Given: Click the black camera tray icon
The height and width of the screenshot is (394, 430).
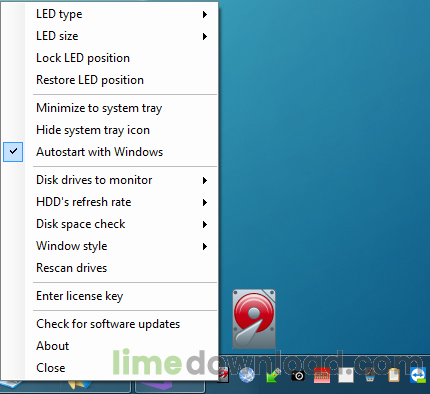Looking at the screenshot, I should [298, 376].
